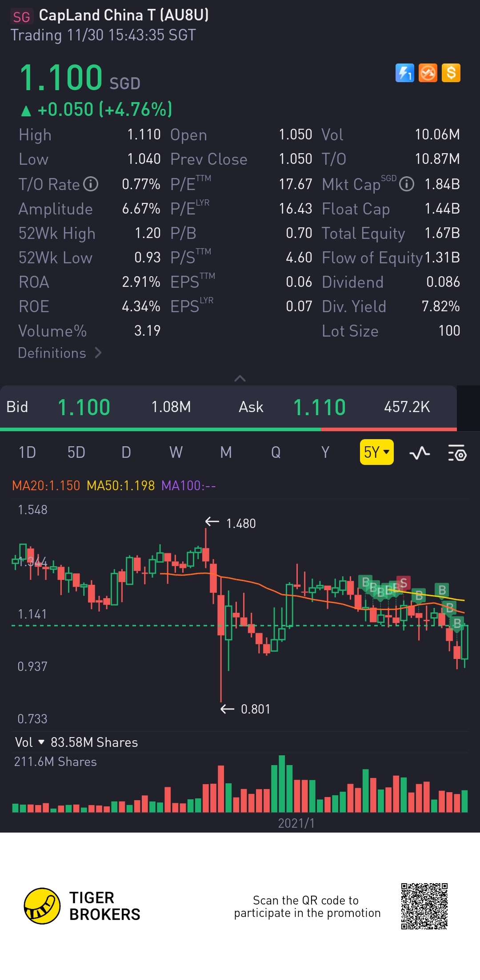Tap the 2021/1 date label
Screen dimensions: 480x980
click(x=296, y=823)
